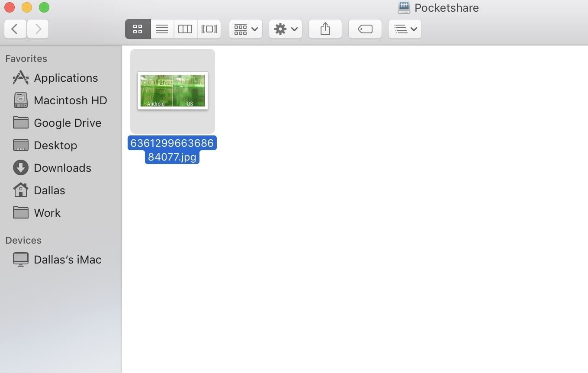Click the Google Drive folder icon
The width and height of the screenshot is (588, 373).
20,122
